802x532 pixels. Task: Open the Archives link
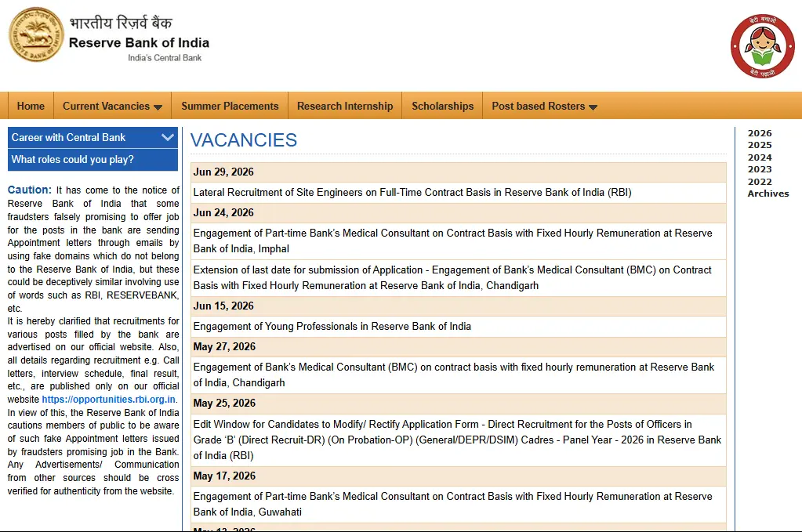click(768, 194)
